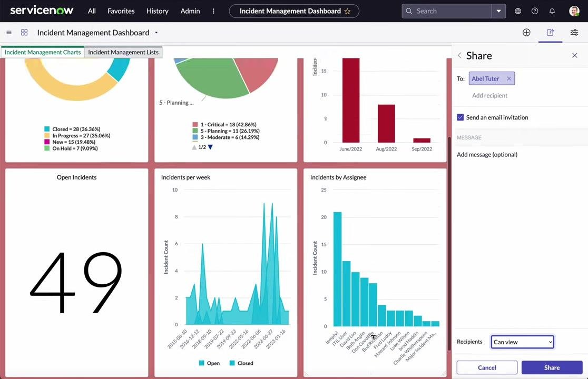Click the dashboard vertical scrollbar
The image size is (588, 379).
click(x=449, y=243)
